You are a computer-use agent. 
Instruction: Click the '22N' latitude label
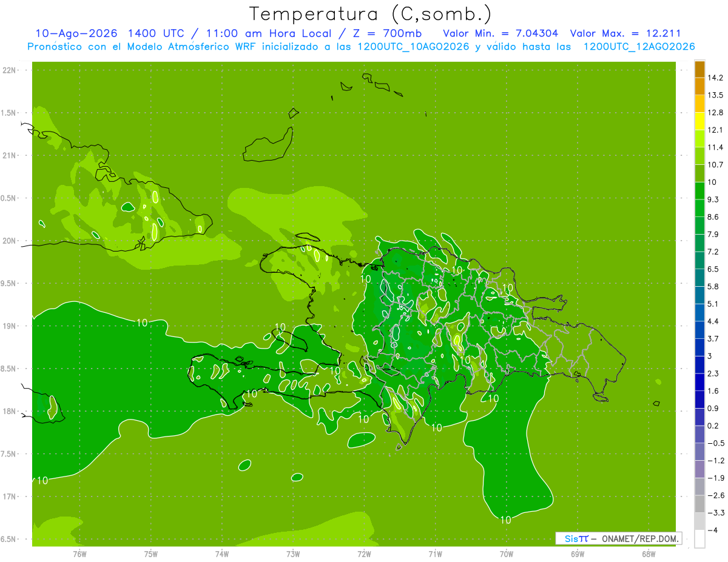[9, 70]
